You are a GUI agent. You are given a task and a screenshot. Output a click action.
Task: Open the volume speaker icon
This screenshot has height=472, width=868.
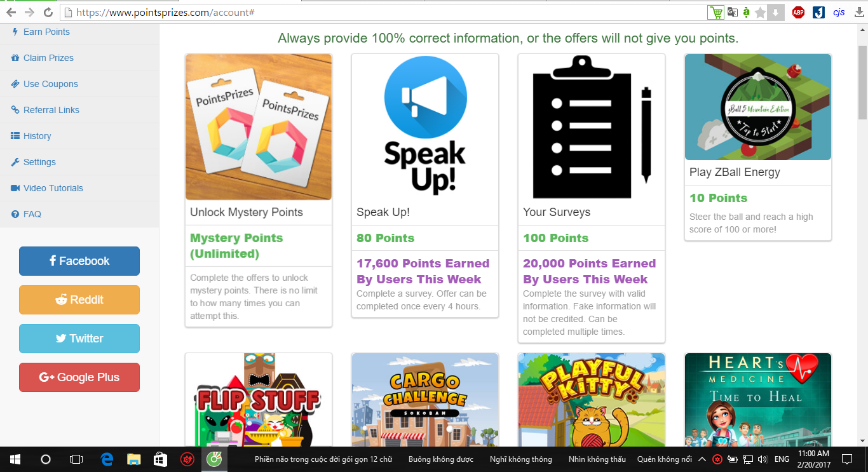click(763, 459)
